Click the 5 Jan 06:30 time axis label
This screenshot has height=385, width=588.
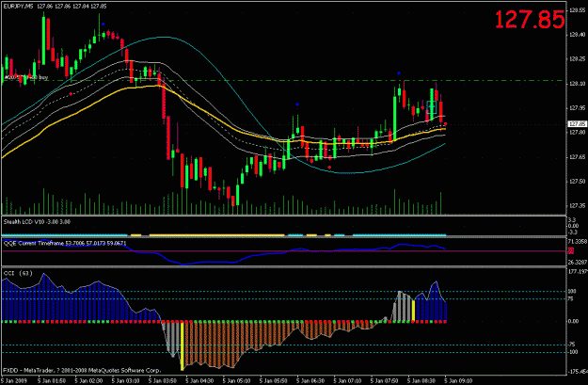pyautogui.click(x=310, y=381)
